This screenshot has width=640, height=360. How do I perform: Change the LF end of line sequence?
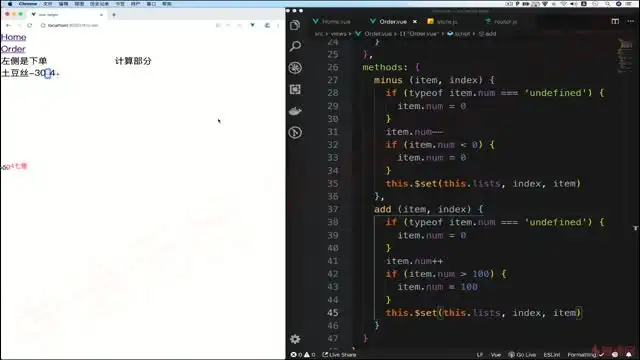click(480, 355)
